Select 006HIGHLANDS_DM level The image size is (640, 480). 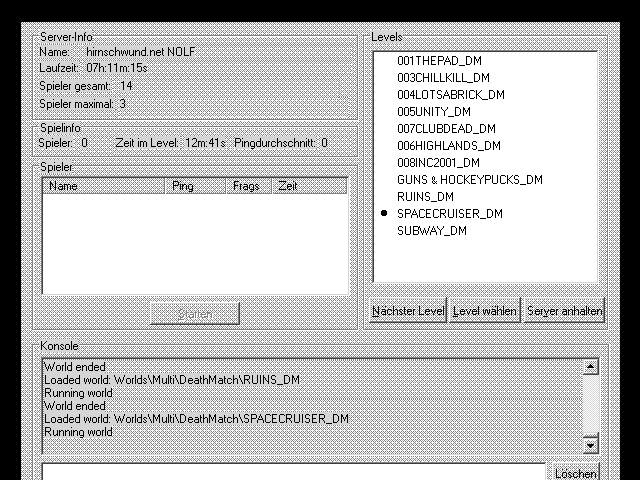(x=449, y=146)
